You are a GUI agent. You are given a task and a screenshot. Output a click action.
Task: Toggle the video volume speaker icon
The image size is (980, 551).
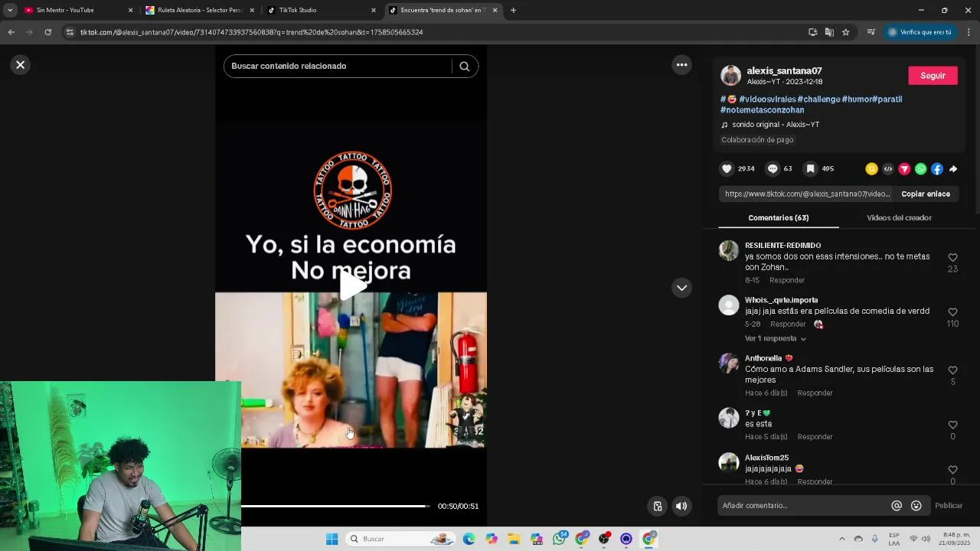click(681, 506)
